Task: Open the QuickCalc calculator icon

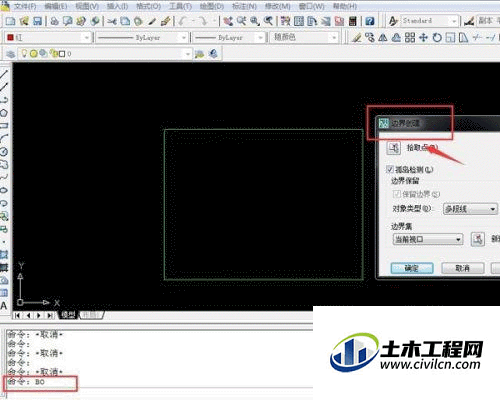Action: [353, 21]
